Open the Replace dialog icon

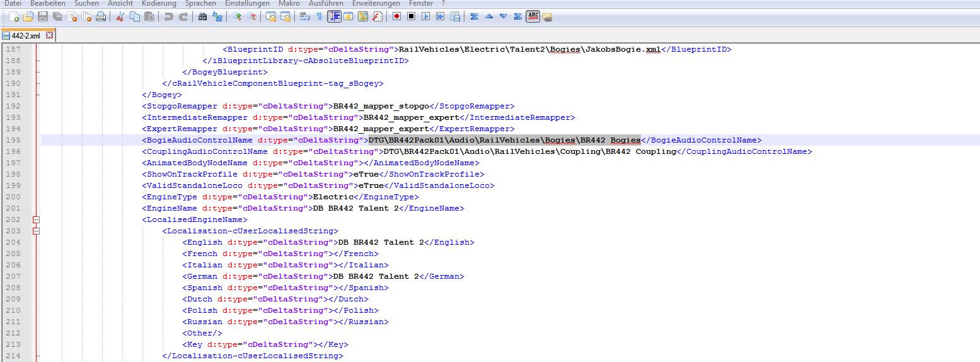pyautogui.click(x=217, y=16)
